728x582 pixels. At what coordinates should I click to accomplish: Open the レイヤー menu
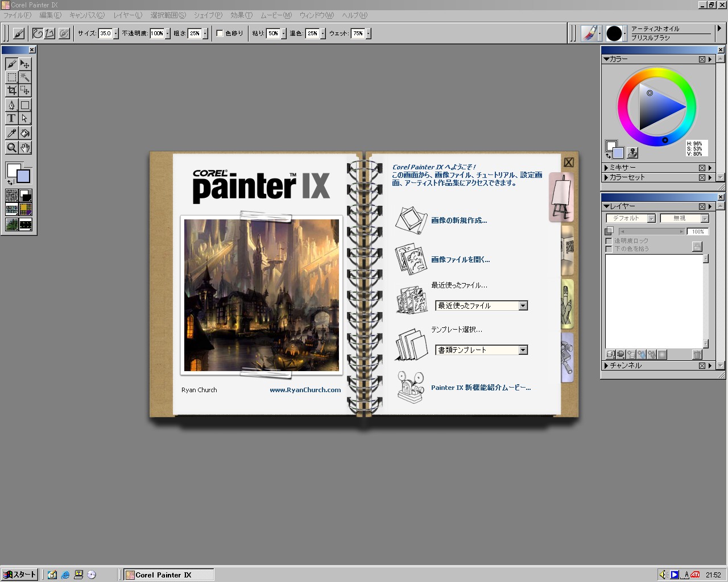click(128, 15)
